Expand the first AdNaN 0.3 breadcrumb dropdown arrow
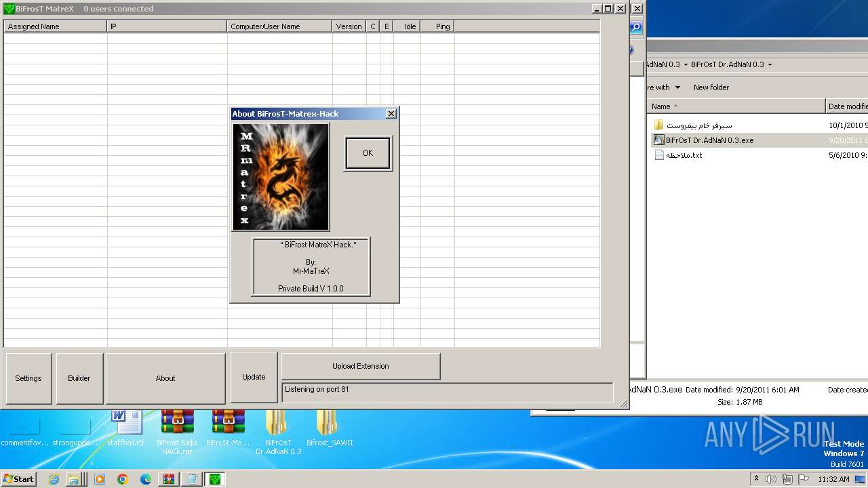The height and width of the screenshot is (488, 868). coord(685,64)
